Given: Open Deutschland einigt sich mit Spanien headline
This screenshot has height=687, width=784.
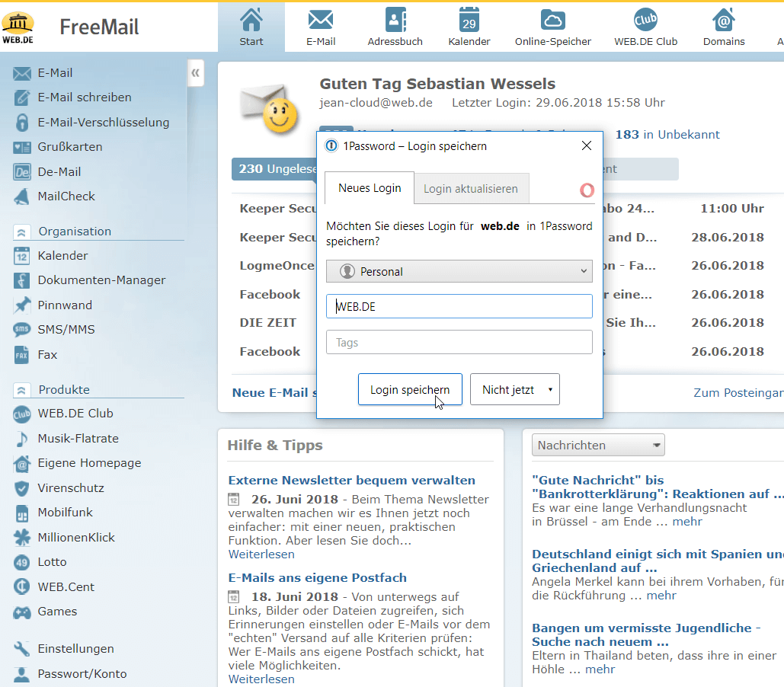Looking at the screenshot, I should click(657, 561).
